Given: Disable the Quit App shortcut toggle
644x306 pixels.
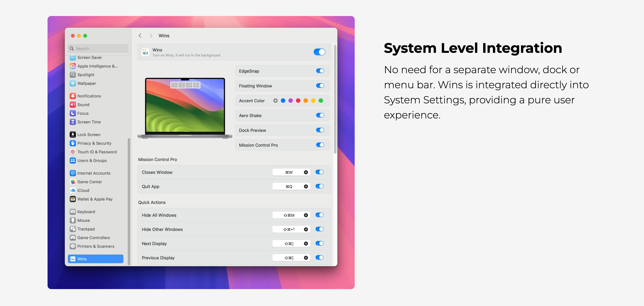Looking at the screenshot, I should [x=319, y=186].
